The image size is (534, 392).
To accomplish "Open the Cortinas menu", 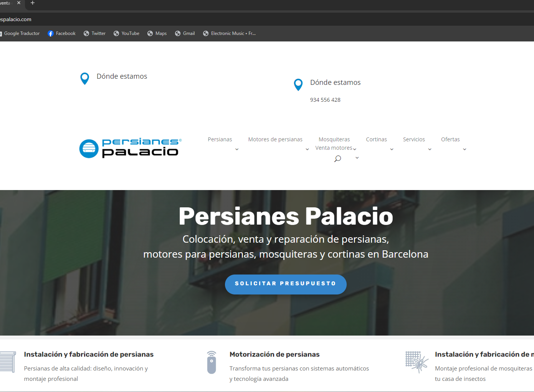I will point(376,139).
